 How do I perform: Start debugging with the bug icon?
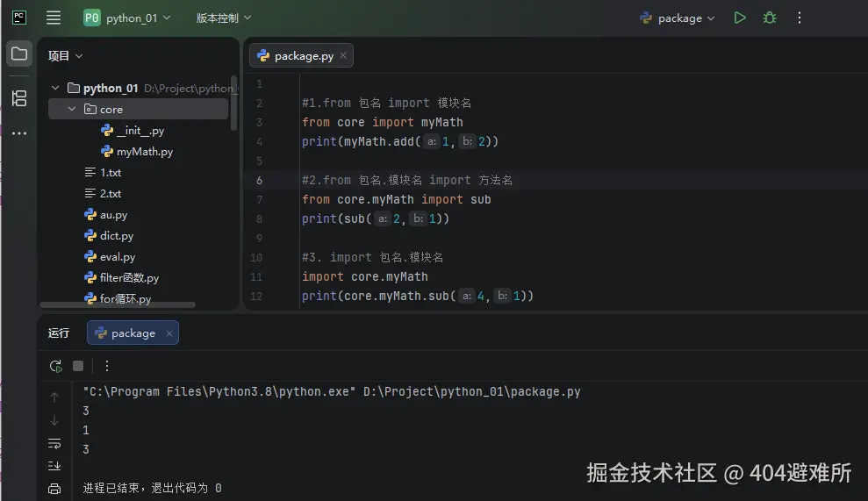click(x=770, y=18)
